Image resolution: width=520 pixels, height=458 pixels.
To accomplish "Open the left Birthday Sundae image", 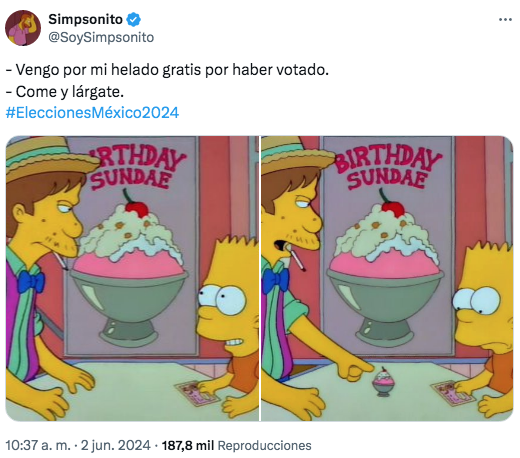I will pyautogui.click(x=132, y=278).
